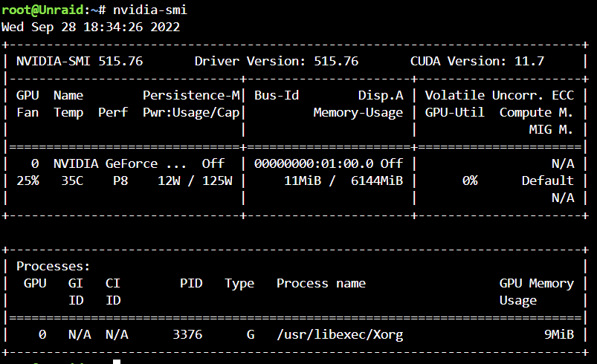Click the NVIDIA GeForce GPU name
This screenshot has height=364, width=597.
point(120,163)
